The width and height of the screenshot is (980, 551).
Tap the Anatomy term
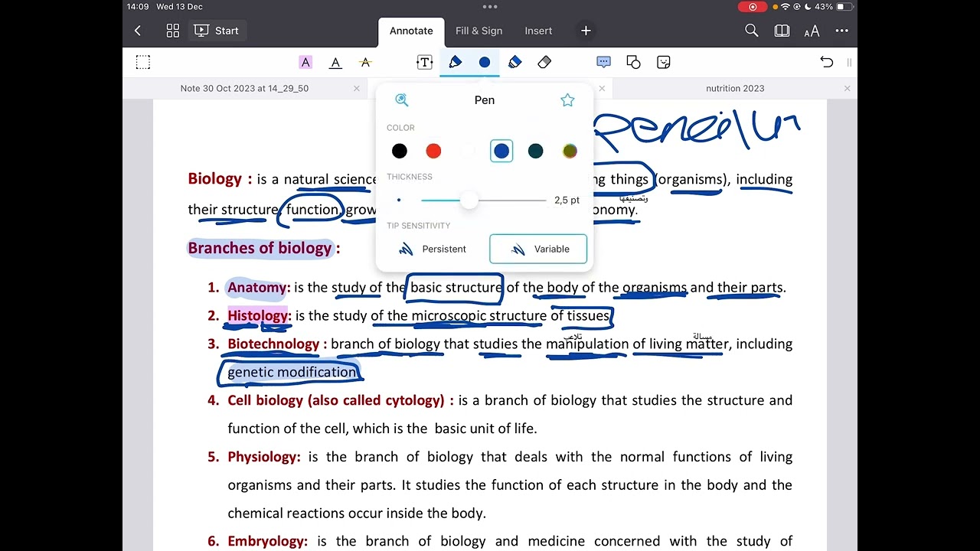[x=256, y=288]
